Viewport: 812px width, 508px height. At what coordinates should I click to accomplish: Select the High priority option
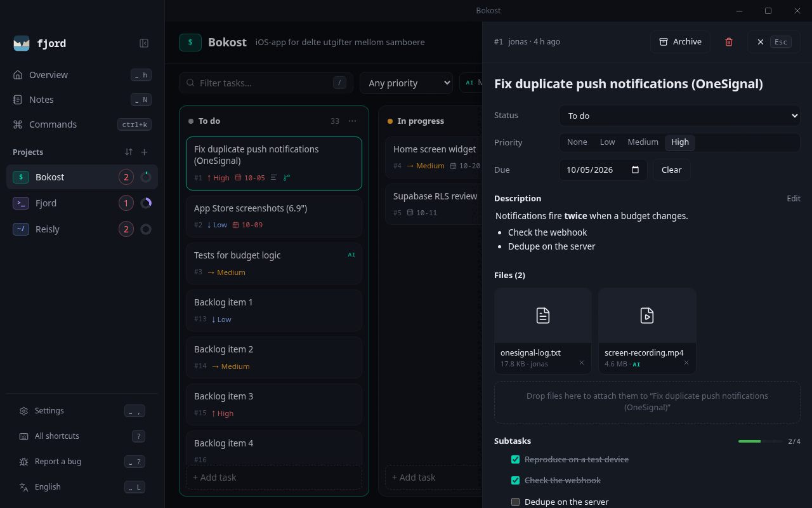(x=680, y=142)
